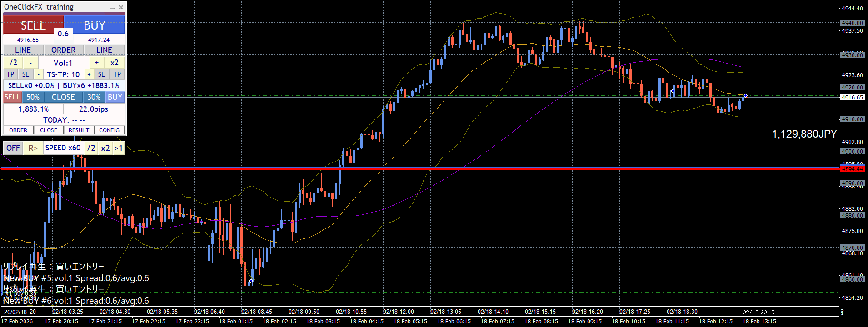
Task: Click the 22.0pips readout
Action: tap(94, 109)
